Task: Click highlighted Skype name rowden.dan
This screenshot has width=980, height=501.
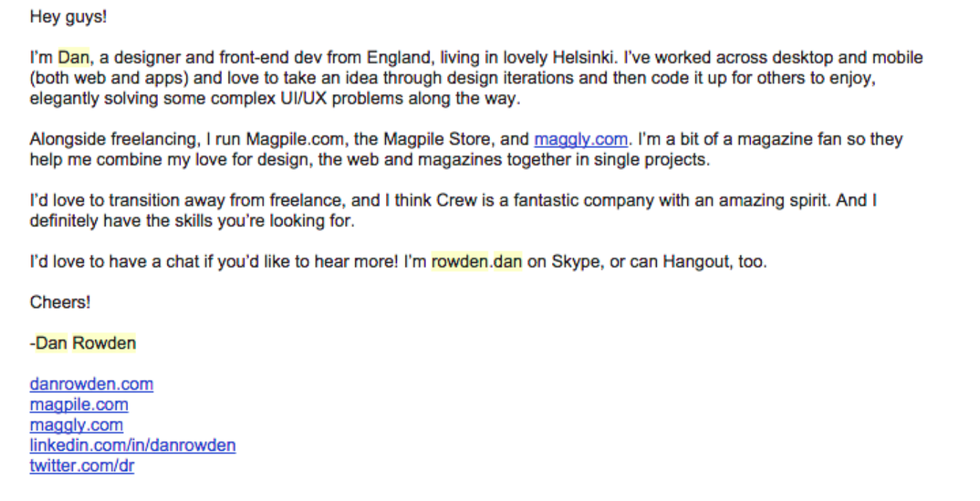Action: [x=477, y=261]
